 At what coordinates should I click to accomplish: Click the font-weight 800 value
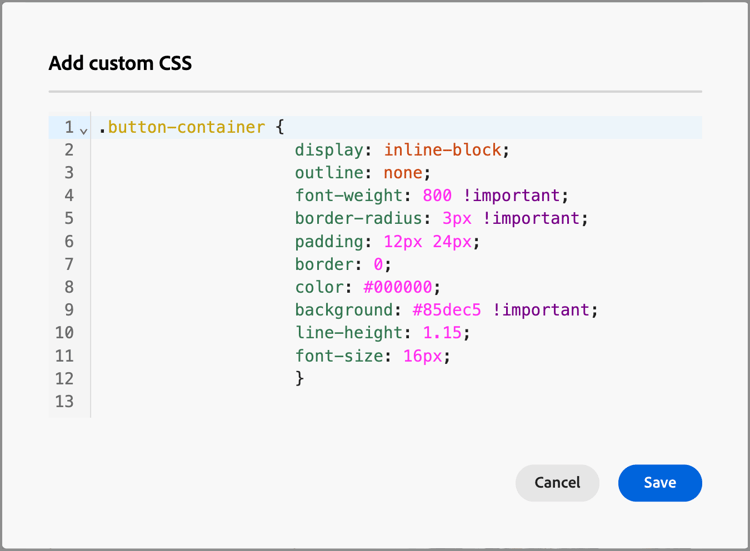point(437,196)
